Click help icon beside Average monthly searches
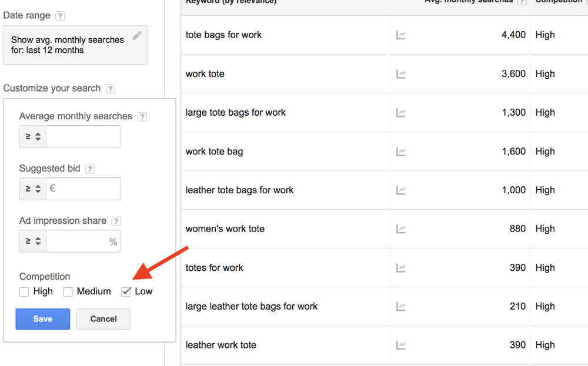This screenshot has height=366, width=588. coord(142,117)
